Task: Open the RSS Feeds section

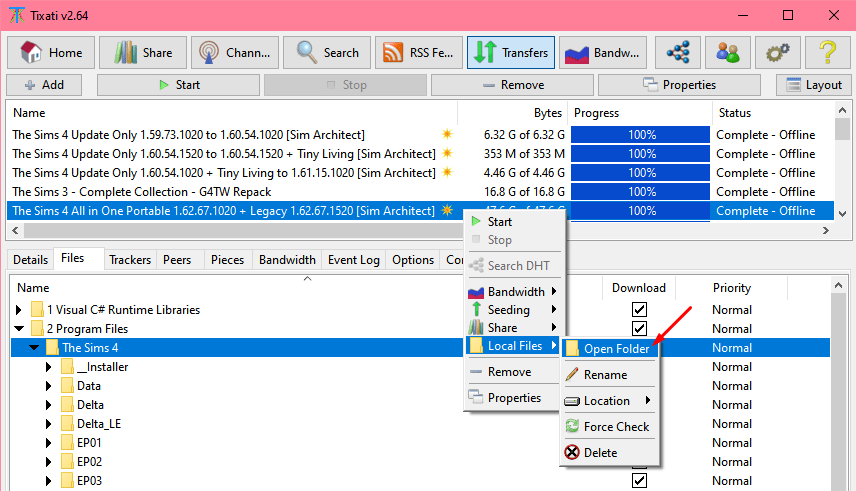Action: (419, 52)
